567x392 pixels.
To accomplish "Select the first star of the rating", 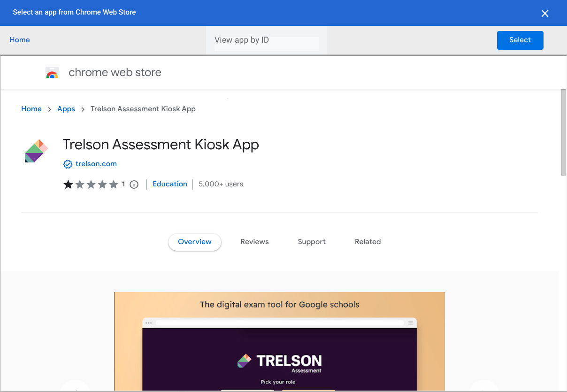I will (68, 184).
